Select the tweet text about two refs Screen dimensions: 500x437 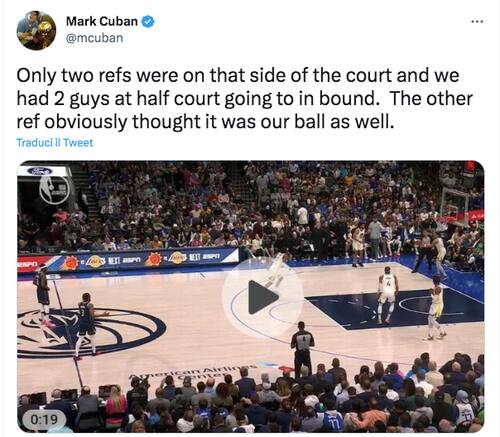tap(244, 99)
